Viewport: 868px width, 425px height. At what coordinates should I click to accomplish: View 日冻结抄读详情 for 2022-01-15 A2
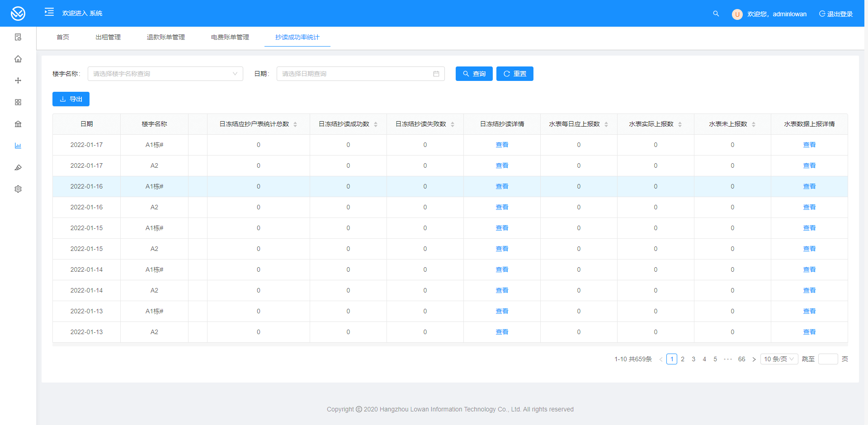[502, 249]
